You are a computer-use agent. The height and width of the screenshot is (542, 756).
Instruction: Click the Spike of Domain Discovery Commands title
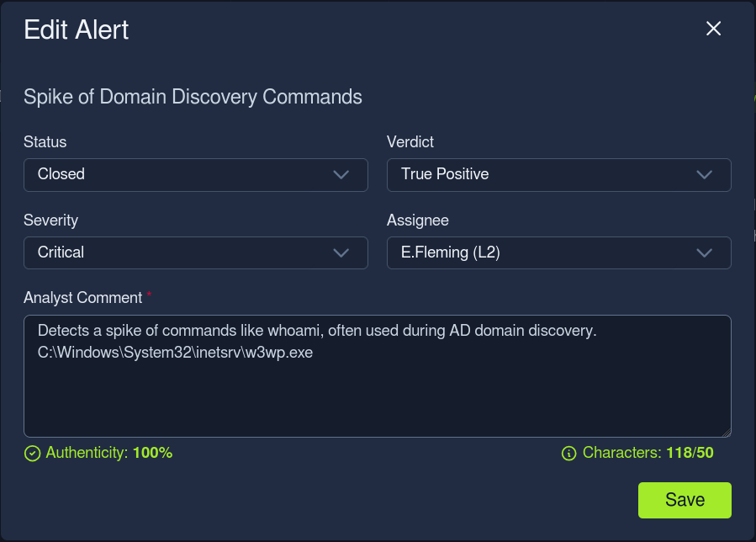(193, 97)
